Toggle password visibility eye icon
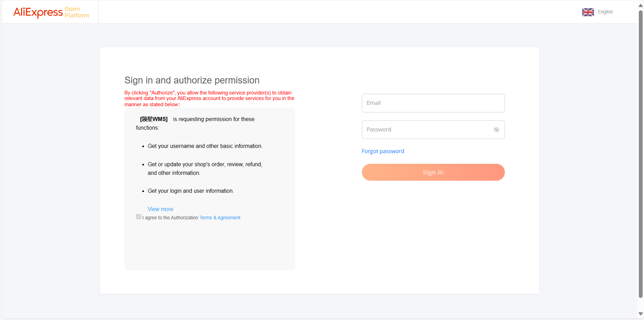 (496, 130)
